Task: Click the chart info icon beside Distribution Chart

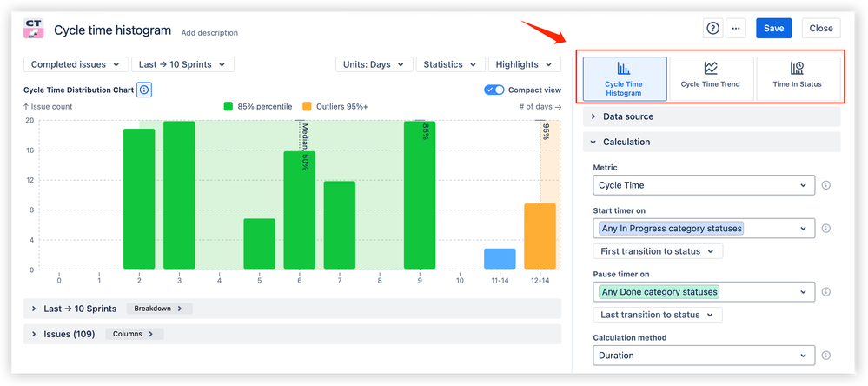Action: [x=144, y=90]
